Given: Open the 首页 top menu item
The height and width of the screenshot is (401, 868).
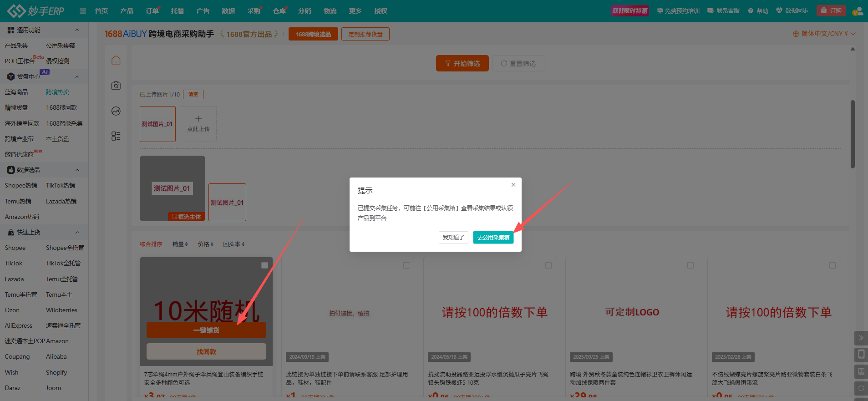Looking at the screenshot, I should pyautogui.click(x=102, y=11).
